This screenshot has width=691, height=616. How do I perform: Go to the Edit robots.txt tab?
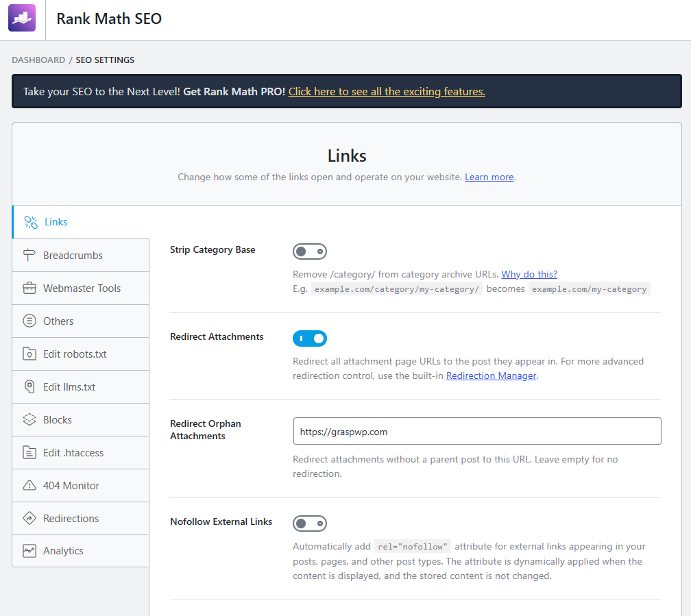(x=81, y=354)
